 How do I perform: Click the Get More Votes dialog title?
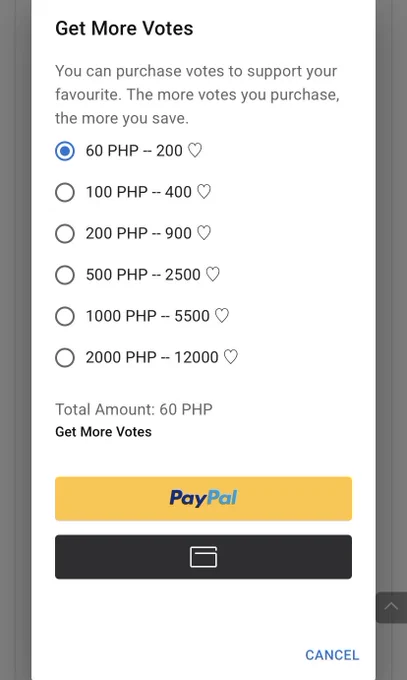(x=124, y=29)
